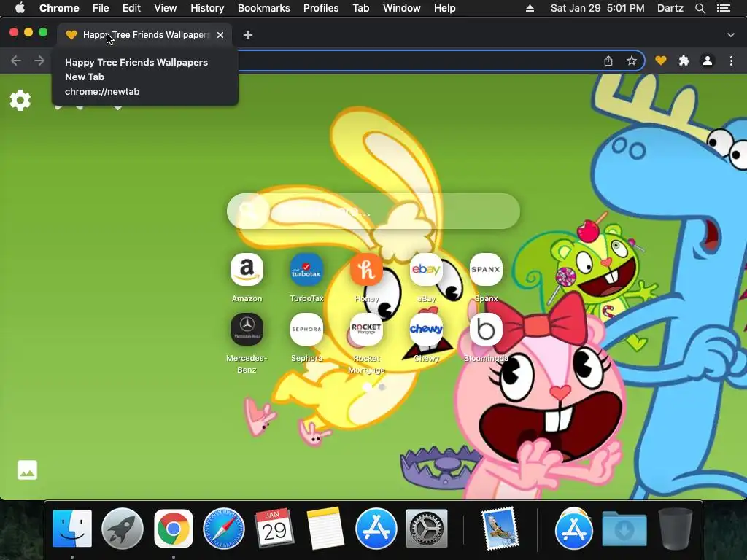Go back to the previous page
Image resolution: width=747 pixels, height=560 pixels.
16,61
